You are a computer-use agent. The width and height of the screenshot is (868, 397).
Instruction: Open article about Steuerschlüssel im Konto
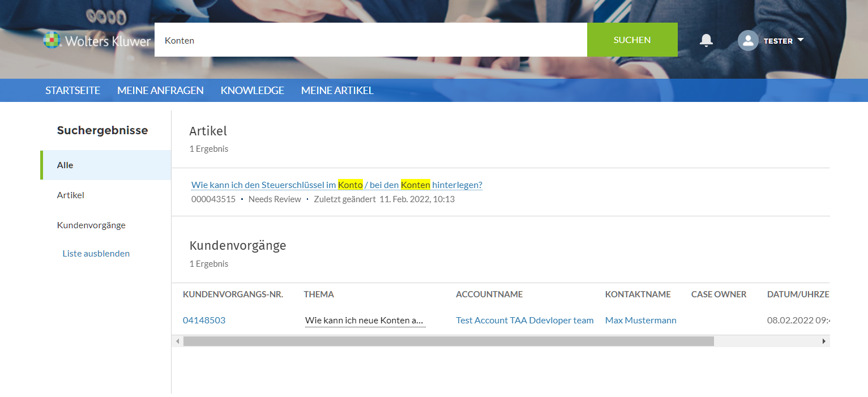click(x=336, y=185)
